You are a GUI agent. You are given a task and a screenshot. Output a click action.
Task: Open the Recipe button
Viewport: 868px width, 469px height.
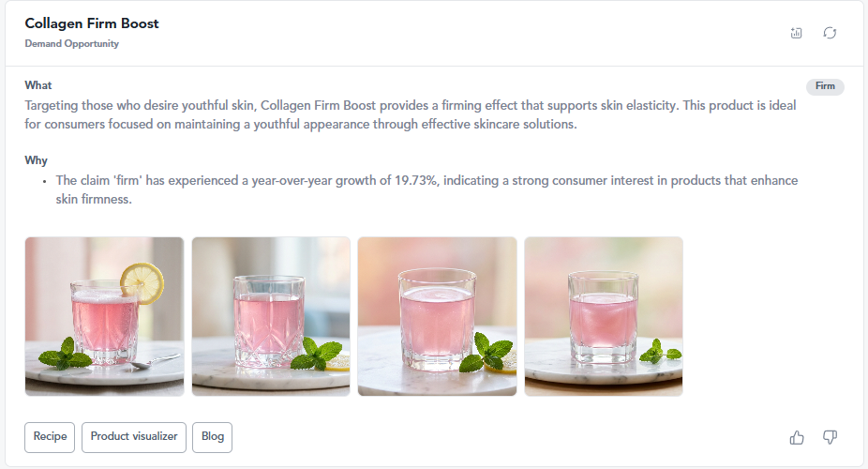[50, 437]
